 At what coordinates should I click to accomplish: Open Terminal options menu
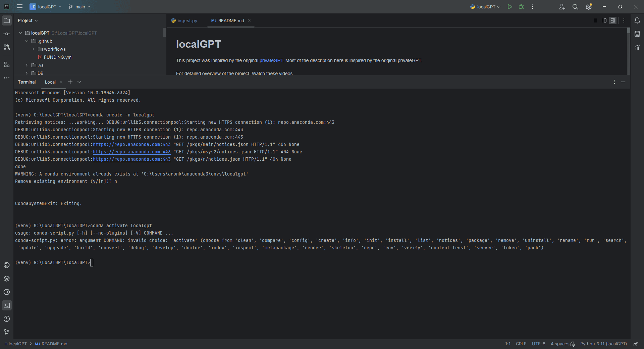[614, 82]
